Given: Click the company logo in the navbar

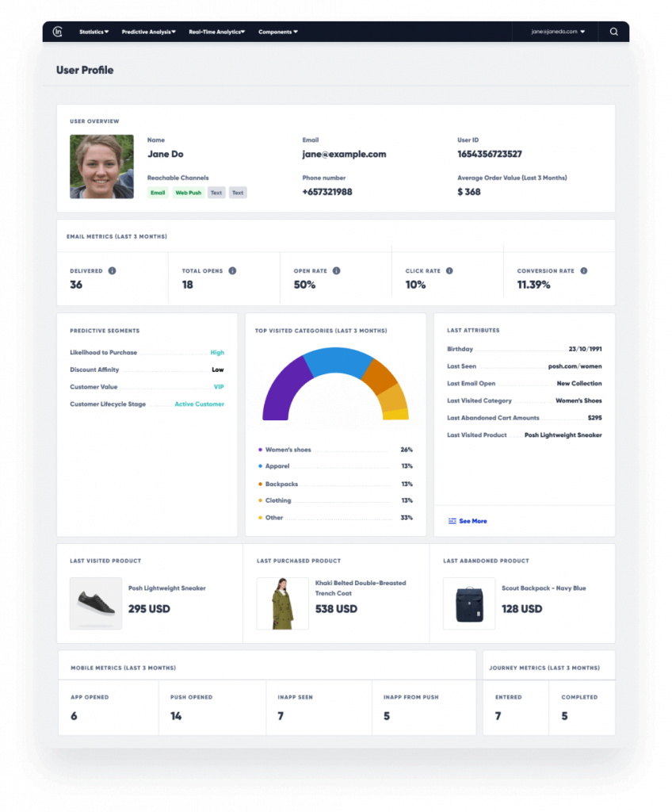Looking at the screenshot, I should coord(58,32).
